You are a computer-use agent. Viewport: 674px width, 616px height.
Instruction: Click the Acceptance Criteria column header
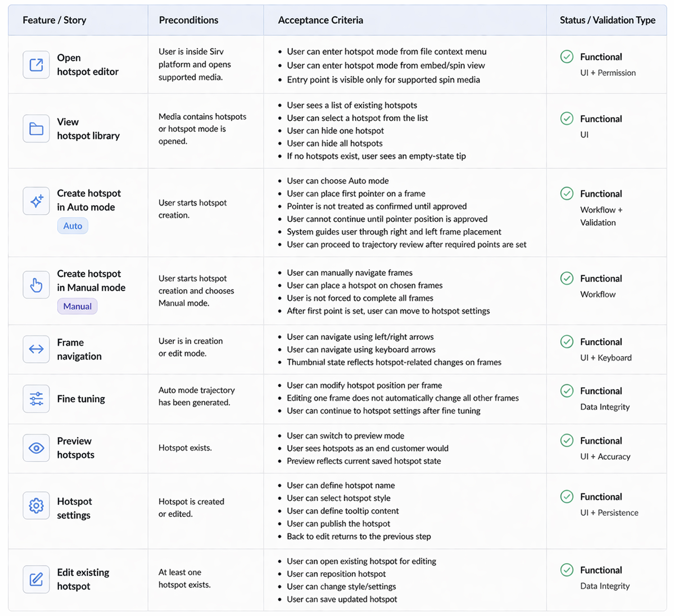[320, 20]
